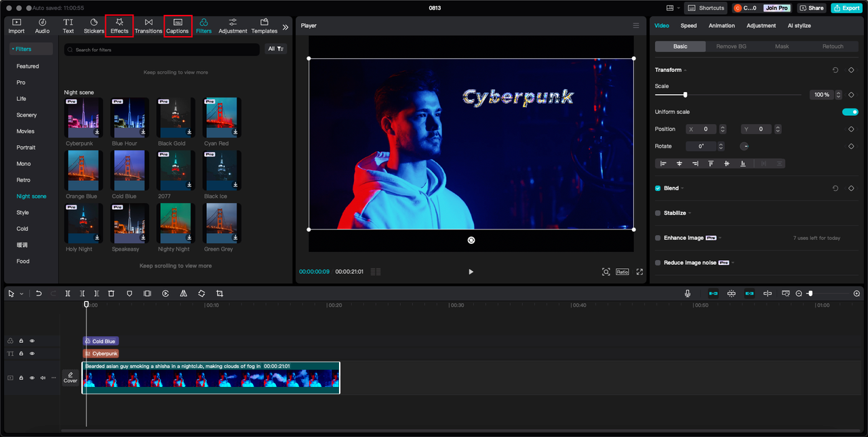868x437 pixels.
Task: Reset the Transform settings
Action: click(x=835, y=70)
